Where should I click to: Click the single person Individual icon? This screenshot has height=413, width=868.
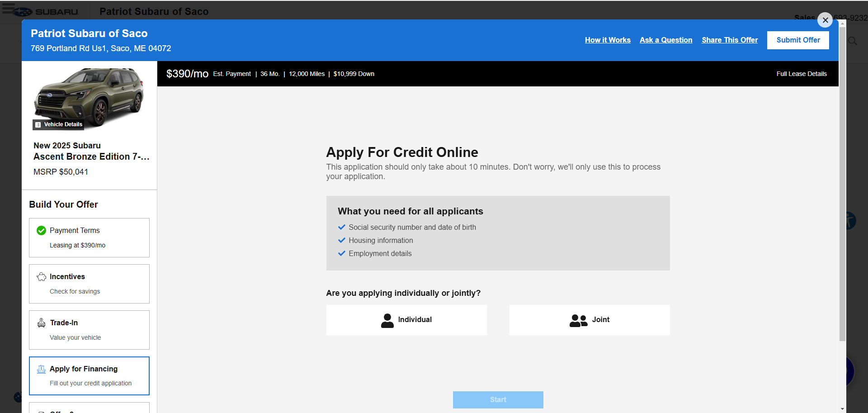coord(387,320)
